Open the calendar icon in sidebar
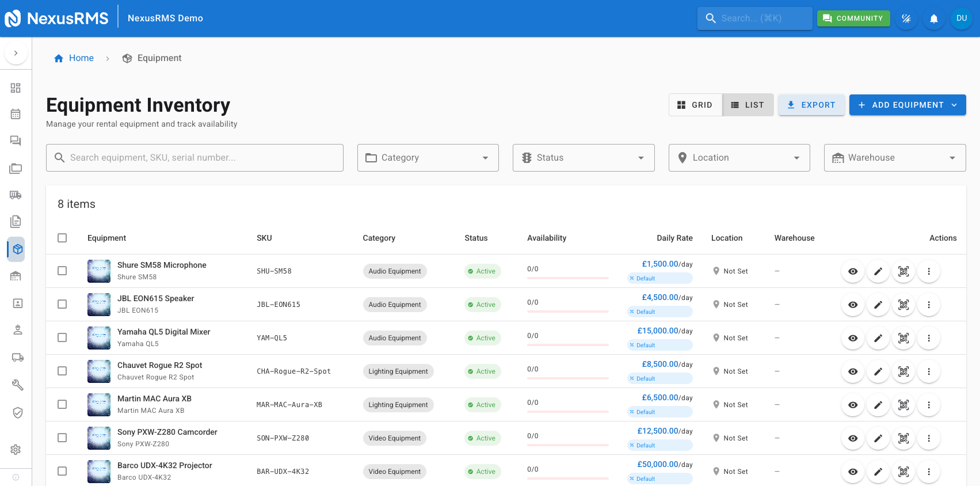 [x=16, y=114]
